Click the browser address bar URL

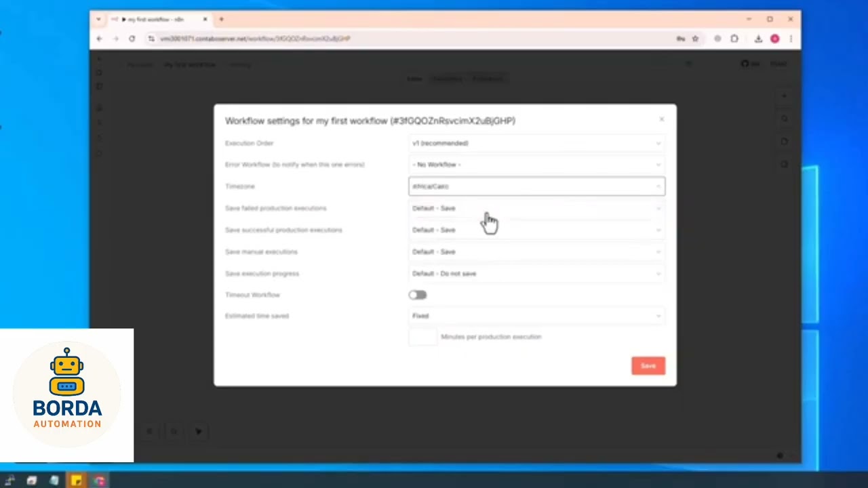pos(255,39)
